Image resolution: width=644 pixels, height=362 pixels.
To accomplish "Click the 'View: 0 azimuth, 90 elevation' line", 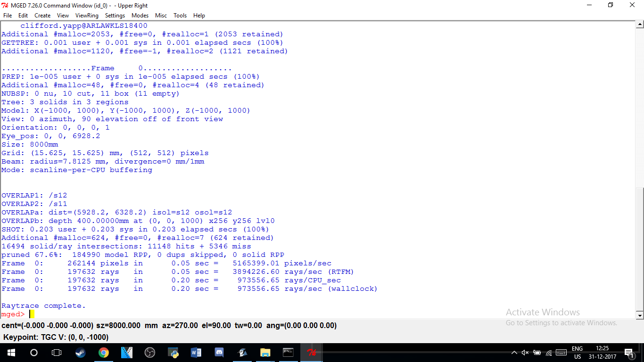I will [112, 119].
